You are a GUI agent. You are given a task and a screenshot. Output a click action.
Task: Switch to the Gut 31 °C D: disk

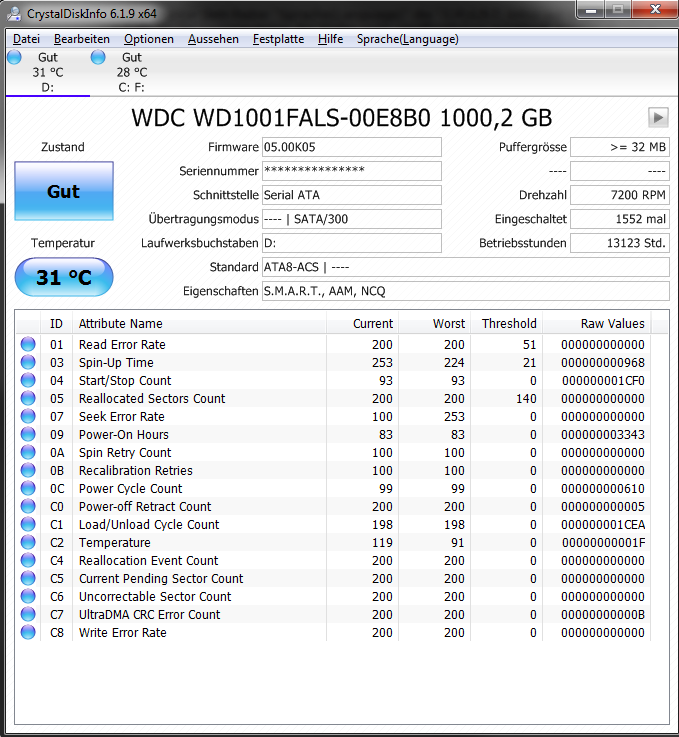tap(47, 72)
